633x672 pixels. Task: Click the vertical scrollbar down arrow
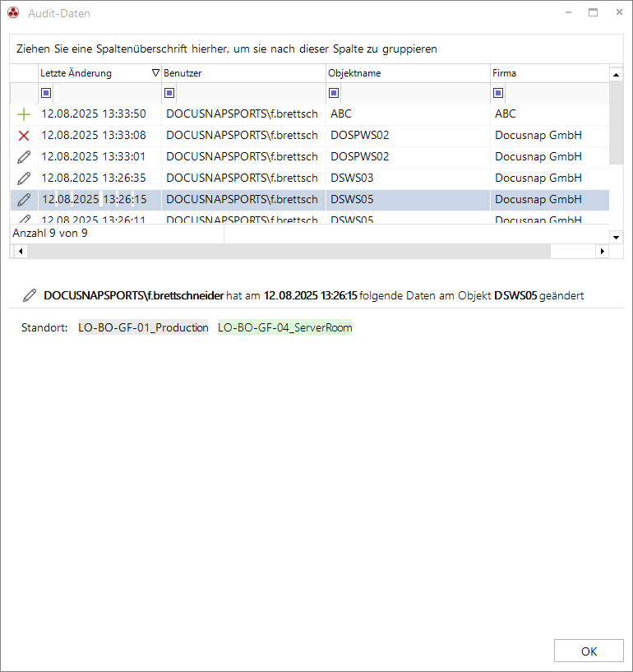(617, 237)
